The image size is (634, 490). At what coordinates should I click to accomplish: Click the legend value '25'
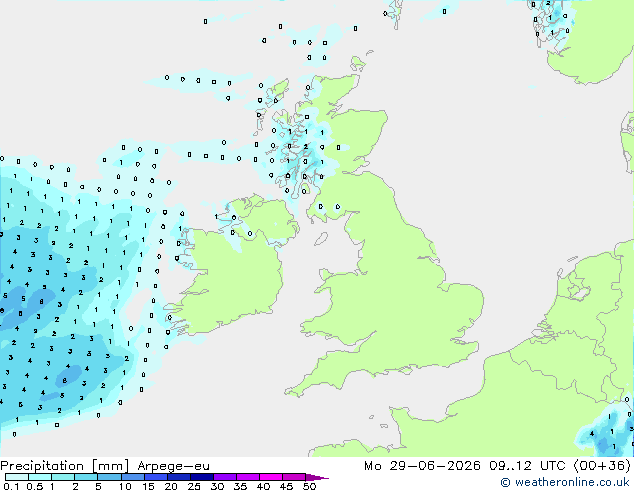[x=194, y=486]
